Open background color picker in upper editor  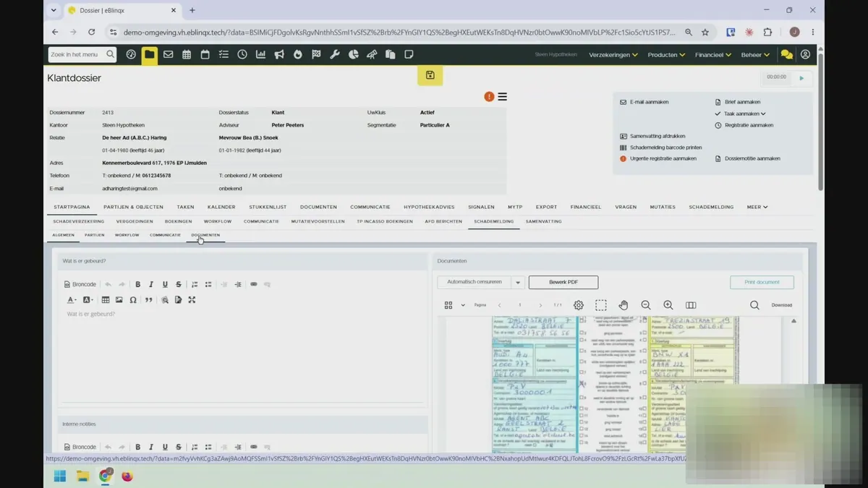88,300
